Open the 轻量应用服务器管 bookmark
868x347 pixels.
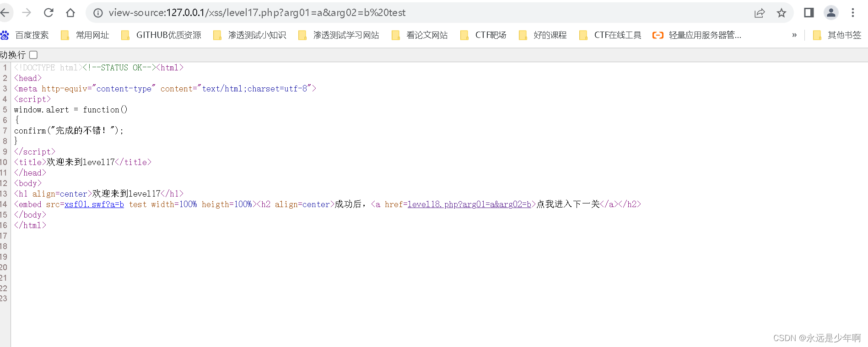coord(697,35)
